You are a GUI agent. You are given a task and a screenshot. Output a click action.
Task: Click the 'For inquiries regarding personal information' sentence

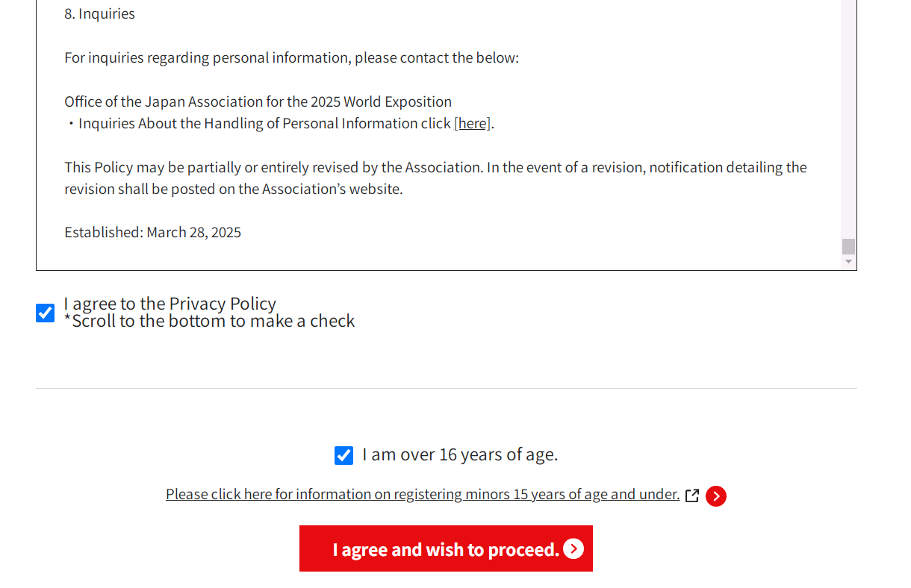[291, 57]
